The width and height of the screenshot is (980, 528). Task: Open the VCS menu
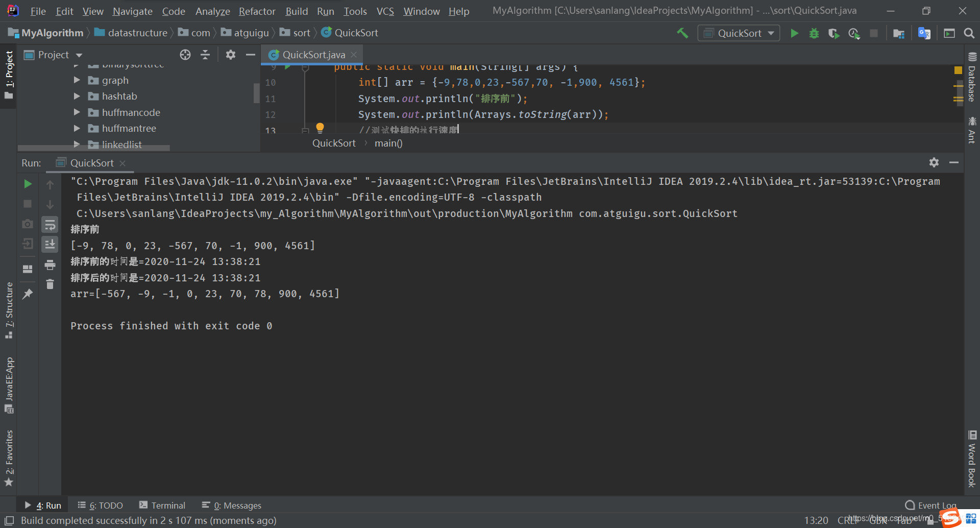385,11
